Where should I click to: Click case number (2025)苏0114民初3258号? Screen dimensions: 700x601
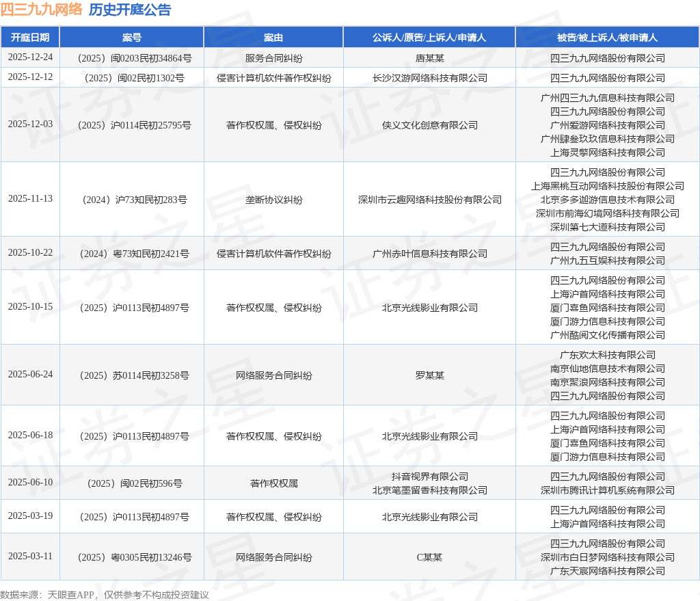pos(135,375)
